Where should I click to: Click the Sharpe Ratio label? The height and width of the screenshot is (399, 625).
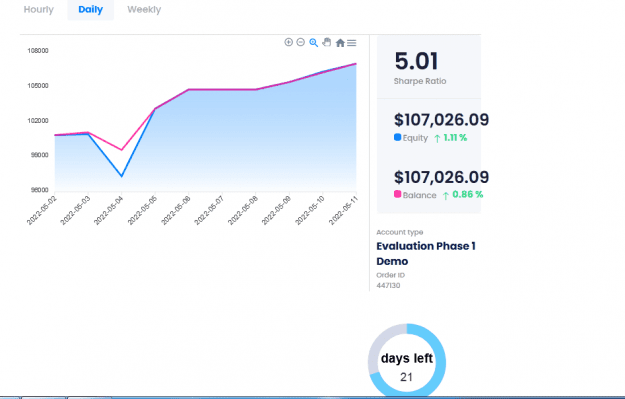coord(420,81)
